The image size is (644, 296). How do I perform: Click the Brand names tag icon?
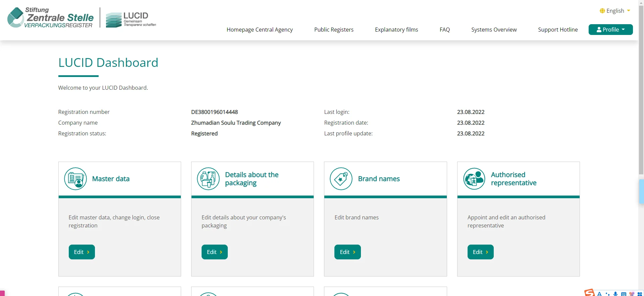(x=341, y=179)
